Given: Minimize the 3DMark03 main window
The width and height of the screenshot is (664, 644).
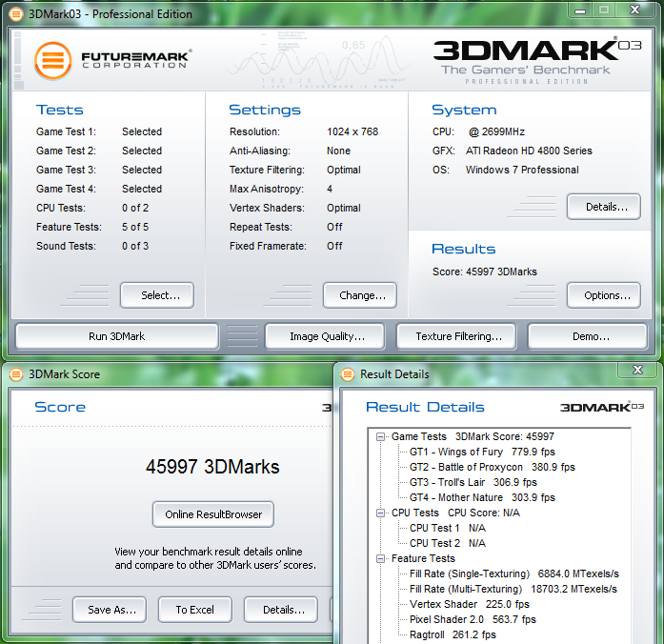Looking at the screenshot, I should tap(580, 10).
